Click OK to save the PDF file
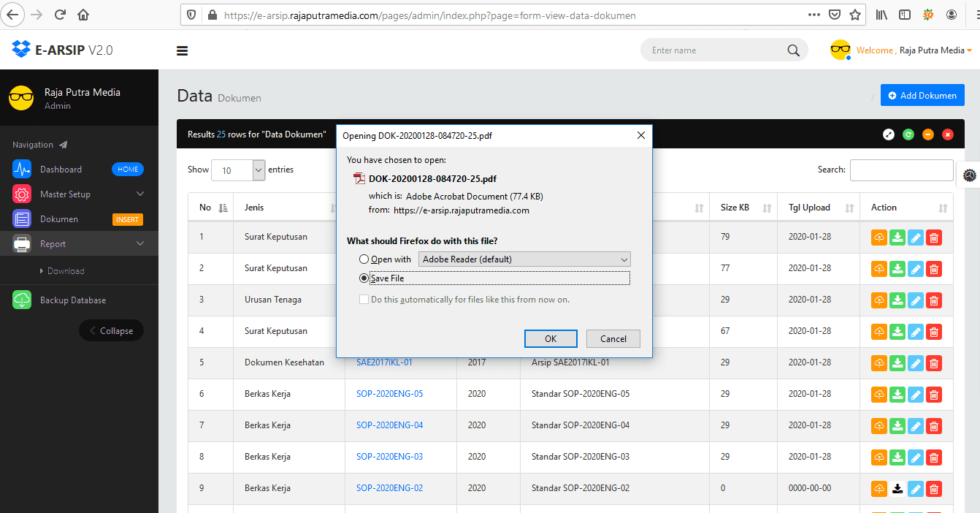This screenshot has height=513, width=980. point(551,338)
